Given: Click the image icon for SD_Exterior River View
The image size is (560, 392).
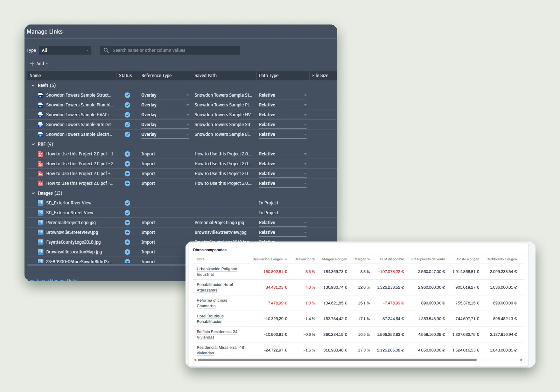Looking at the screenshot, I should click(x=41, y=203).
